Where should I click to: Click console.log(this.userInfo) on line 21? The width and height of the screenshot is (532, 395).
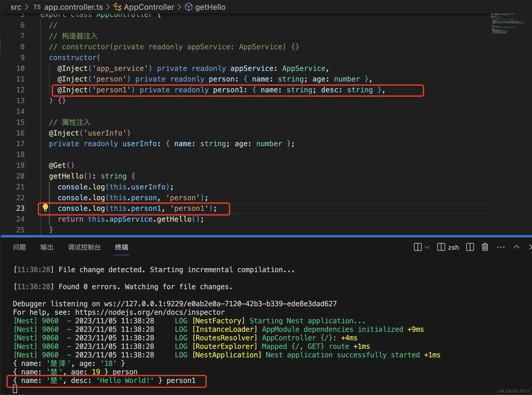(116, 187)
